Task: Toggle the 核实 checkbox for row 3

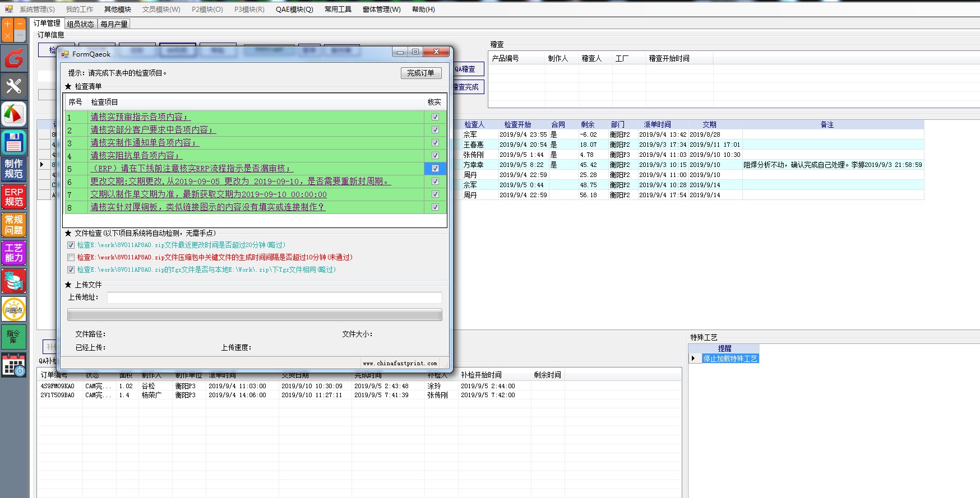Action: click(x=435, y=143)
